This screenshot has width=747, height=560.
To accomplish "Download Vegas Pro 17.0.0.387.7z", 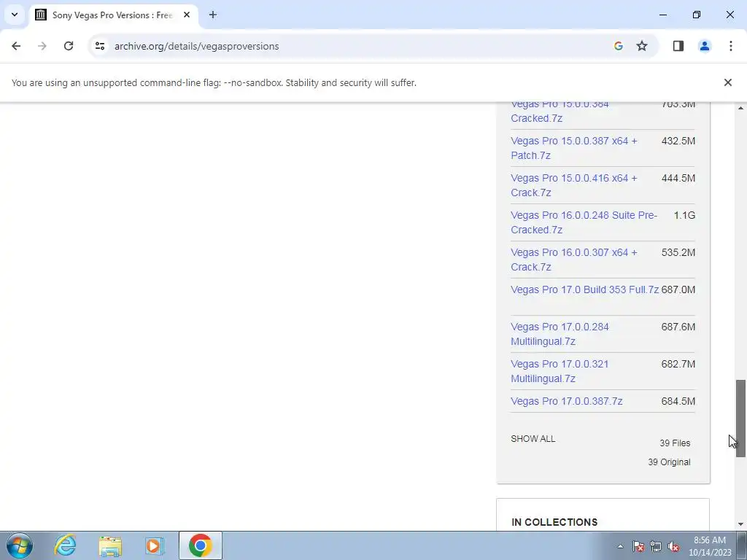I will (566, 401).
